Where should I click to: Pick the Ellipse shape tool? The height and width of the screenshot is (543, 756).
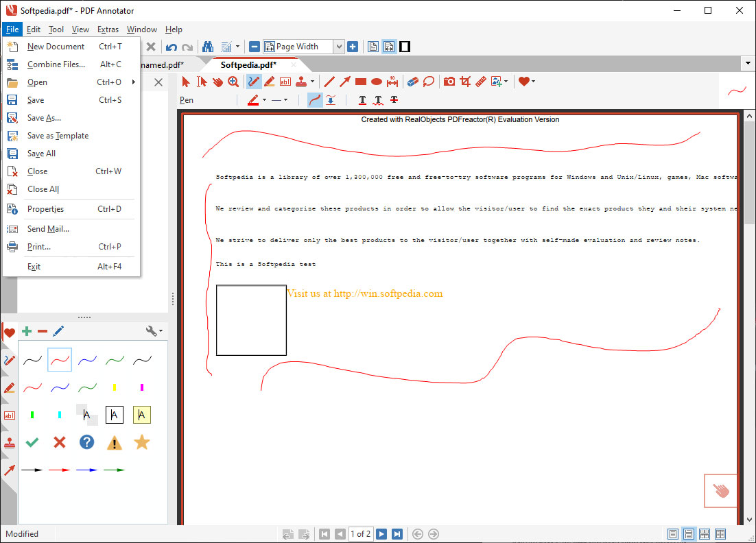377,82
